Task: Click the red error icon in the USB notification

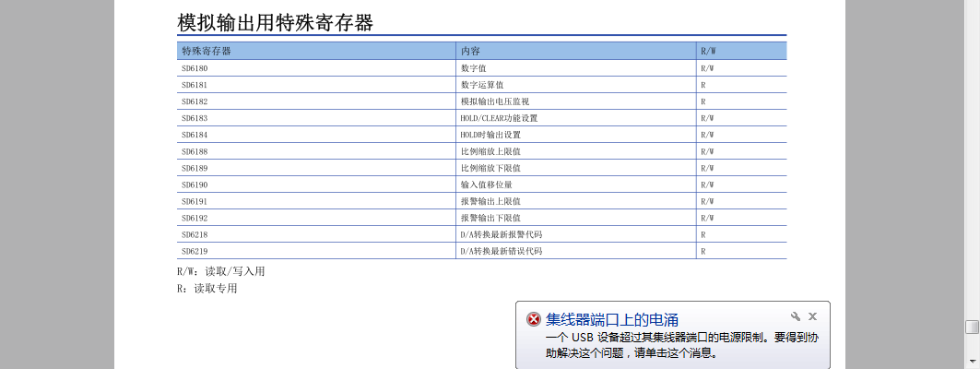Action: coord(534,319)
